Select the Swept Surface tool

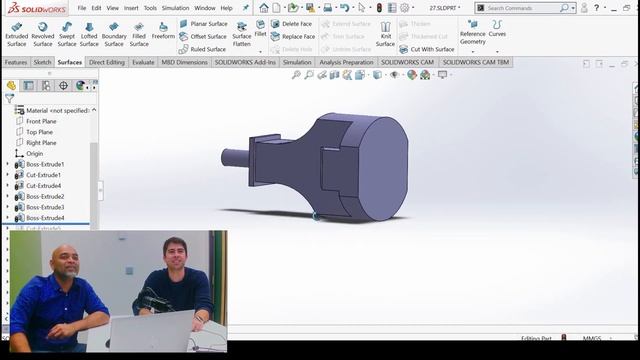67,34
